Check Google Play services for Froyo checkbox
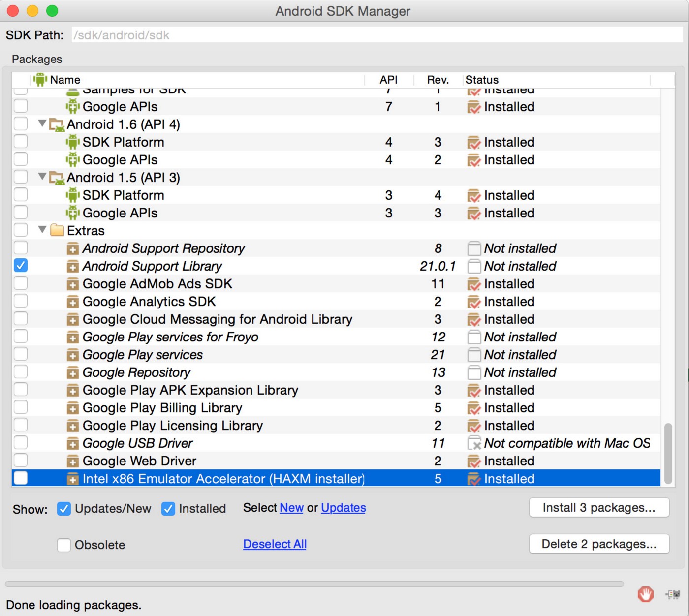The height and width of the screenshot is (616, 689). (21, 337)
